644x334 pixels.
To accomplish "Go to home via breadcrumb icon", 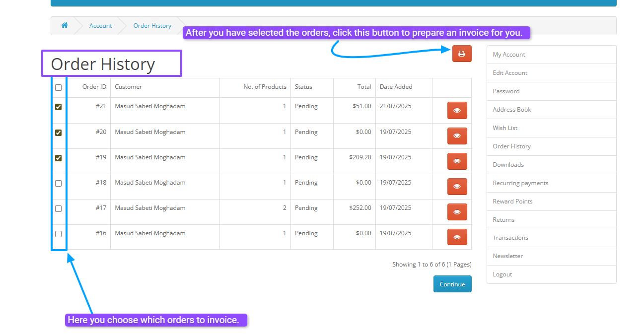I will pos(65,25).
